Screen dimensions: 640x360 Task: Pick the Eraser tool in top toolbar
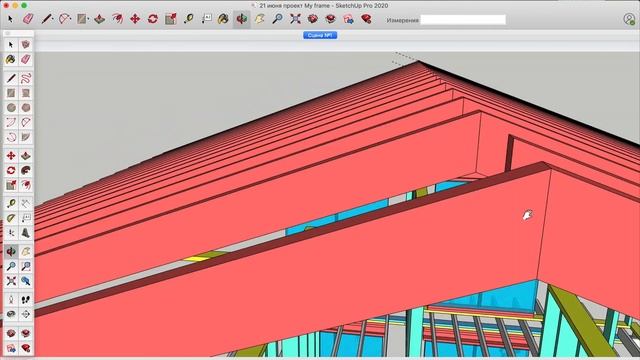tap(28, 19)
